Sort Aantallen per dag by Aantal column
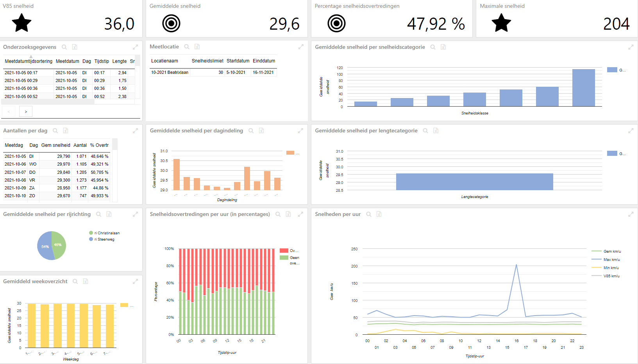The width and height of the screenshot is (638, 364). [x=80, y=145]
